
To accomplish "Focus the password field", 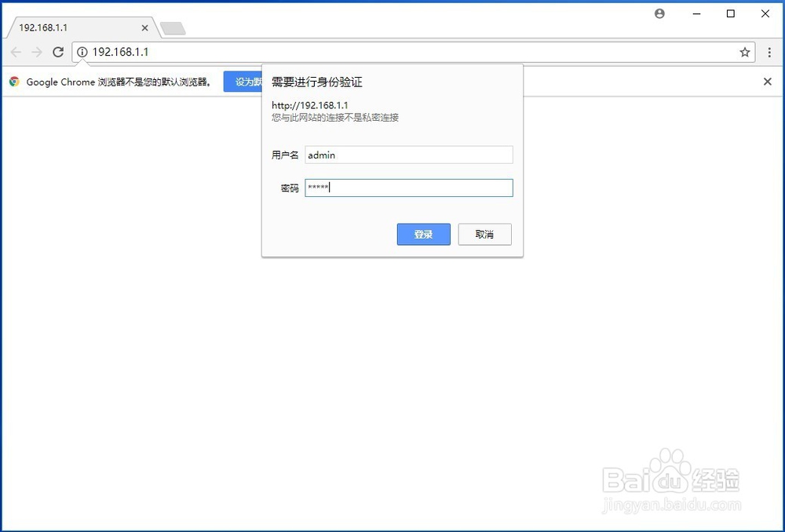I will click(x=409, y=188).
